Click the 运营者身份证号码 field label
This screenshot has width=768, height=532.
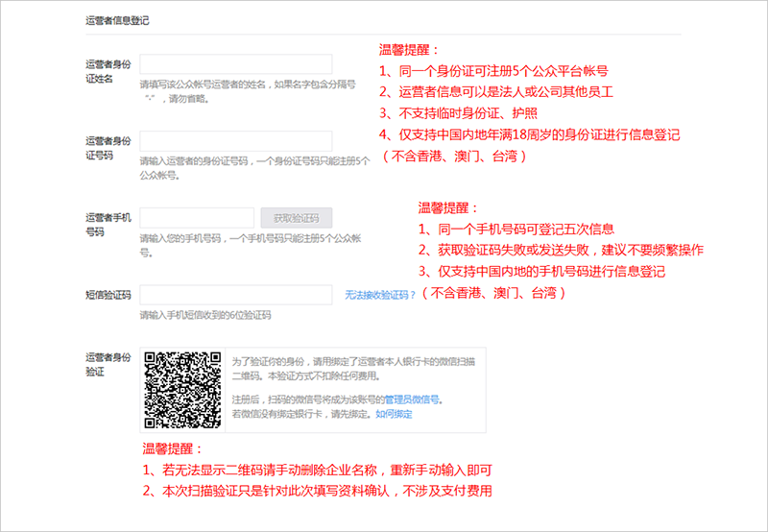[107, 148]
